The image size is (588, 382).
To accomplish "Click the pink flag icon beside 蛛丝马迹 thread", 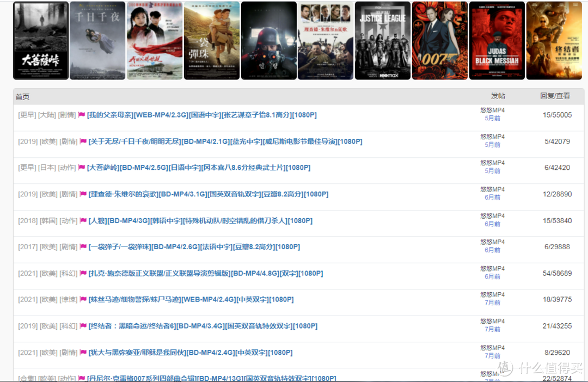I will (x=83, y=300).
